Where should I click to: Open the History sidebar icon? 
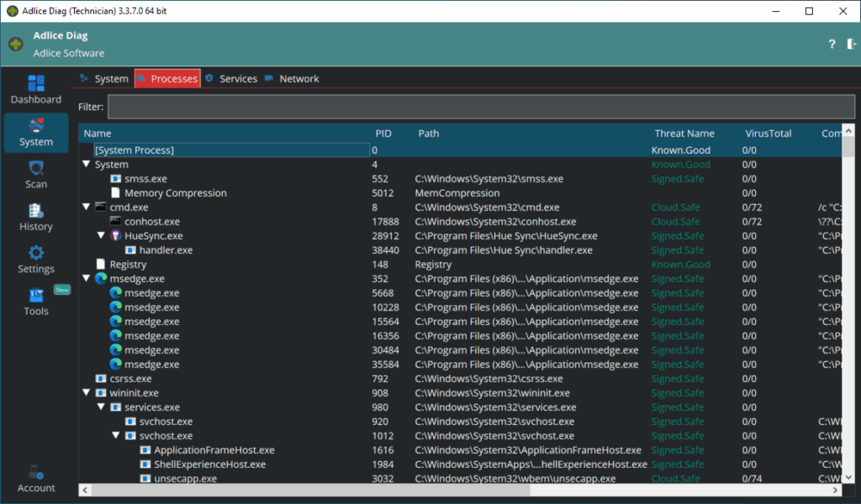36,212
